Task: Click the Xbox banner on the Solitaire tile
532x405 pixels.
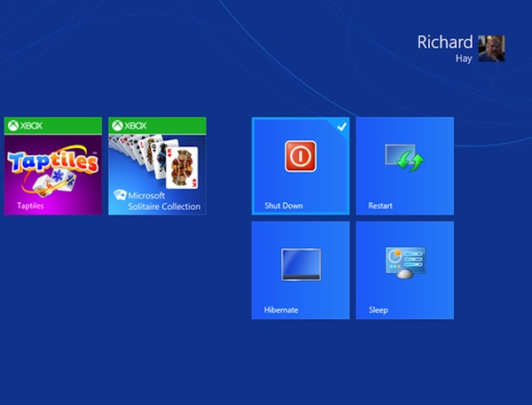Action: pyautogui.click(x=157, y=126)
